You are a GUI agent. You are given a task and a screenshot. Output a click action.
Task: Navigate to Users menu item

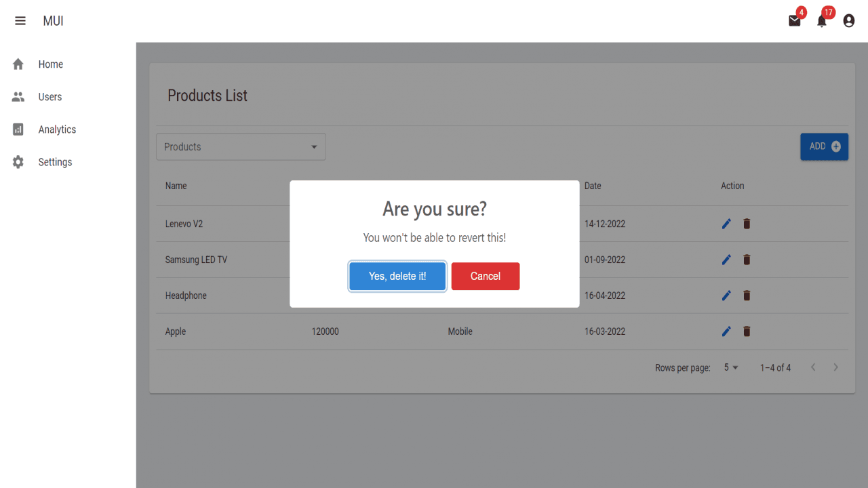point(68,97)
